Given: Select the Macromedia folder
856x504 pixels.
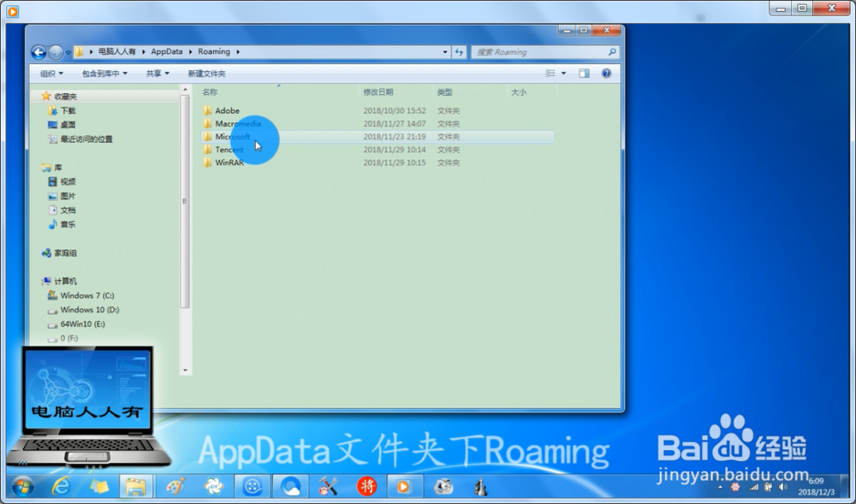Looking at the screenshot, I should click(237, 123).
